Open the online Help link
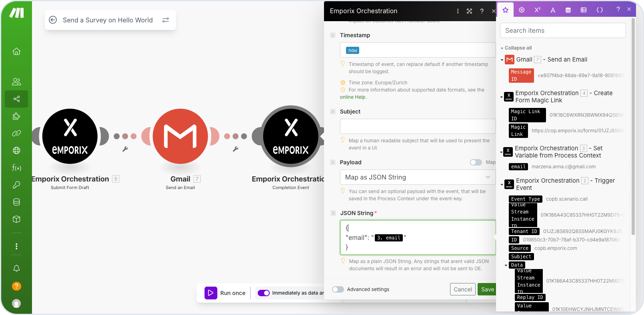The height and width of the screenshot is (315, 644). [x=353, y=97]
